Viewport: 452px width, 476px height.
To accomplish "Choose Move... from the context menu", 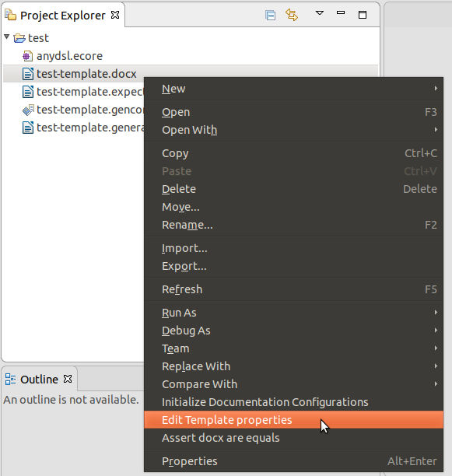I will (x=293, y=207).
